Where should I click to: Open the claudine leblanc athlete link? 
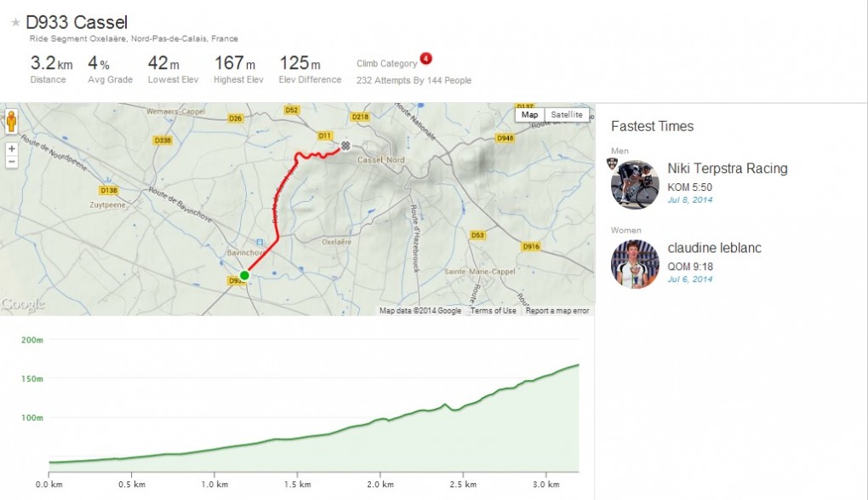[x=714, y=248]
